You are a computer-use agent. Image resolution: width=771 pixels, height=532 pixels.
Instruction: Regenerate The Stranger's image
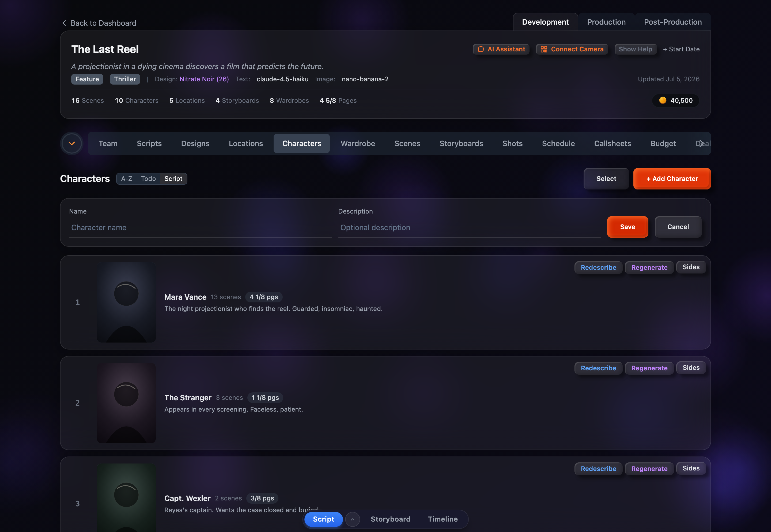(x=649, y=368)
